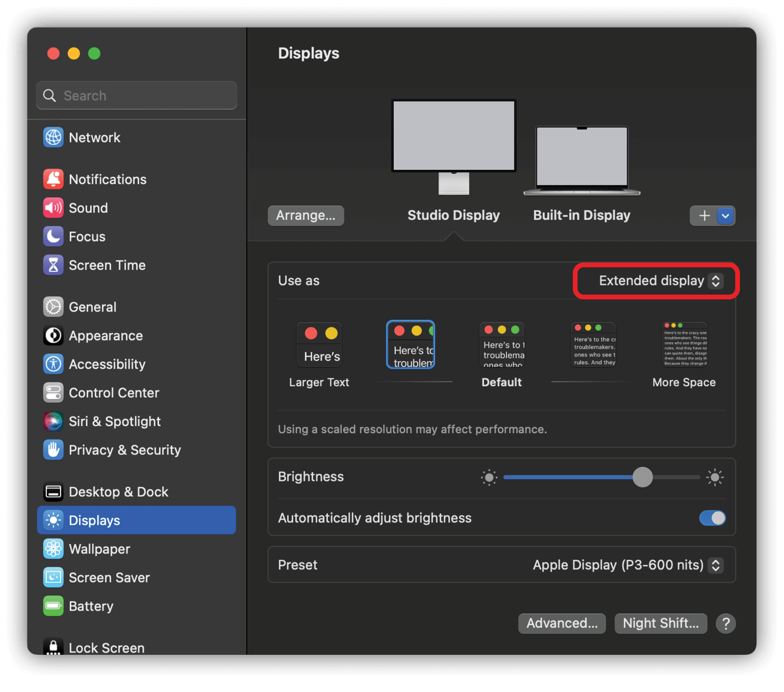
Task: Open Notifications settings
Action: 136,179
